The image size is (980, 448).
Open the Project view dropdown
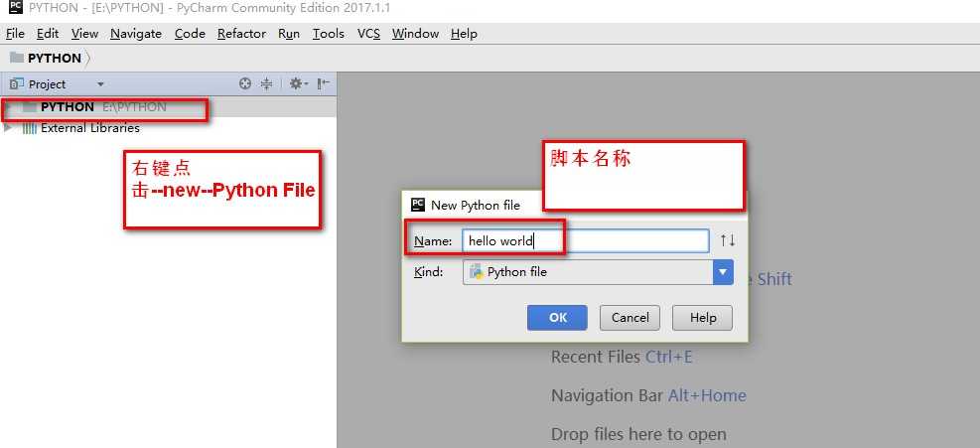point(100,84)
